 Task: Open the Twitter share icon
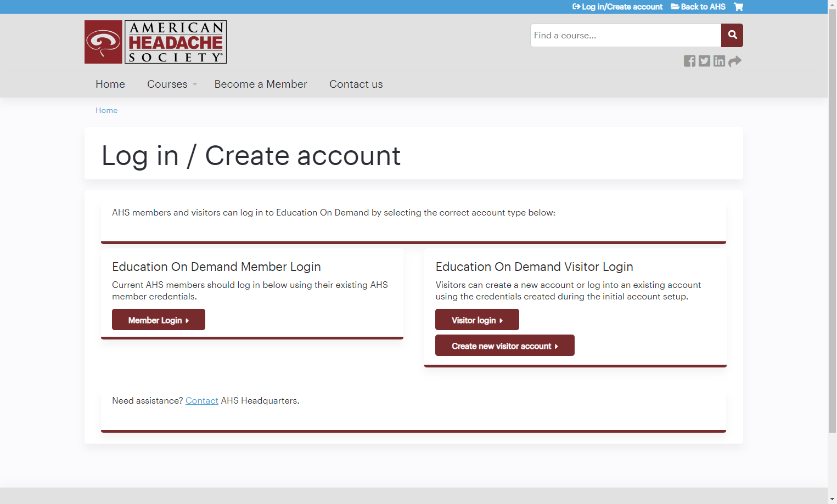pos(704,61)
